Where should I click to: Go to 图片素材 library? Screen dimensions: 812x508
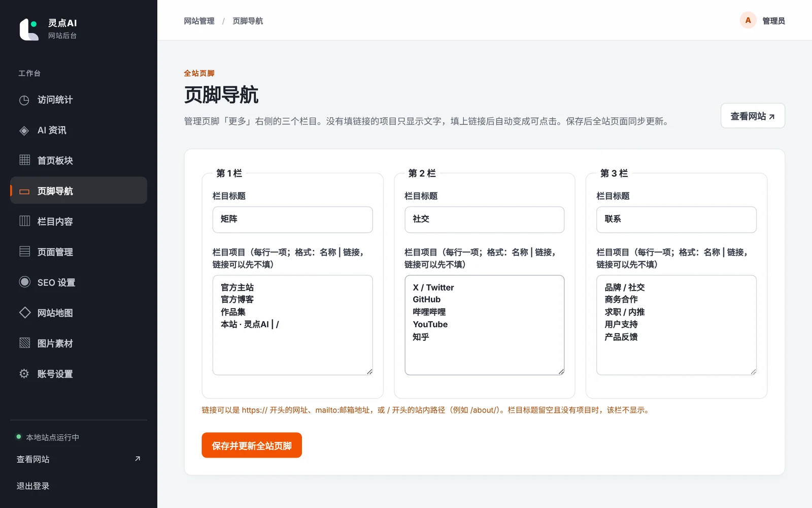pos(79,343)
